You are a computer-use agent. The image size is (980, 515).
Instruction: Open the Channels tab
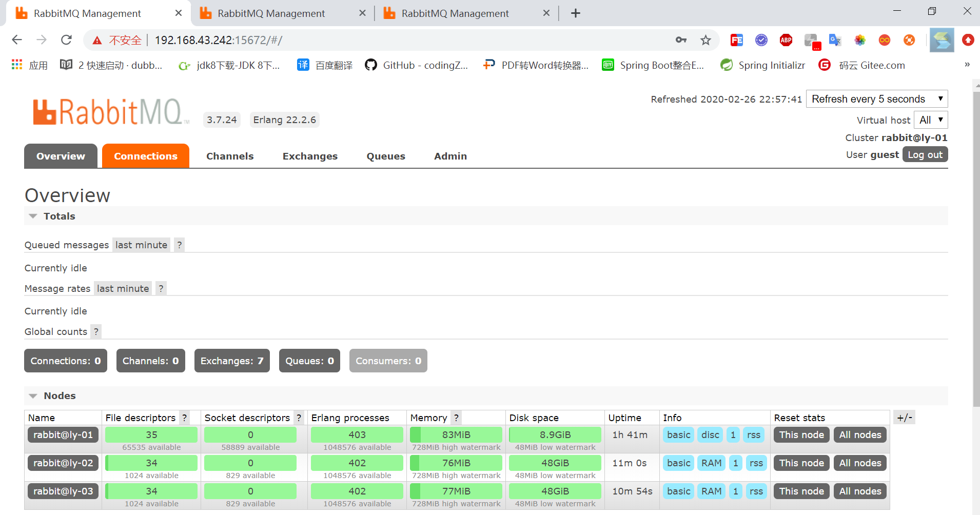(230, 156)
